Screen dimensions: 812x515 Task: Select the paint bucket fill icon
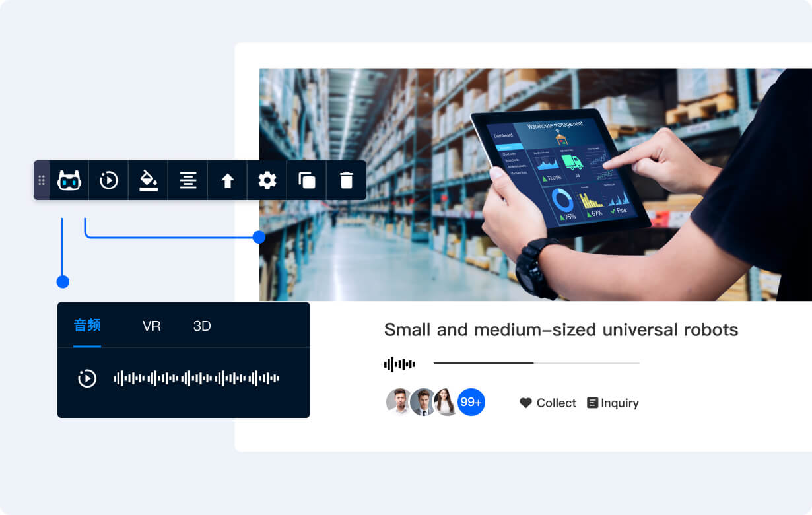click(x=149, y=180)
